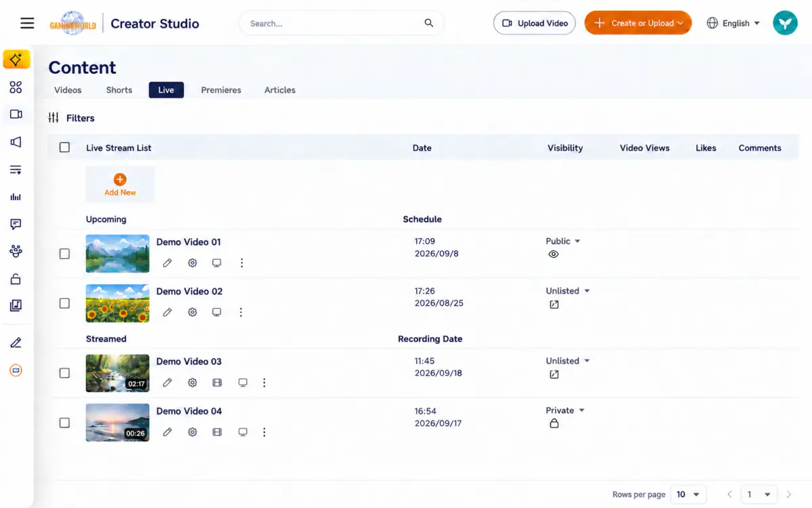This screenshot has height=508, width=812.
Task: Open more options for Demo Video 02
Action: click(242, 312)
